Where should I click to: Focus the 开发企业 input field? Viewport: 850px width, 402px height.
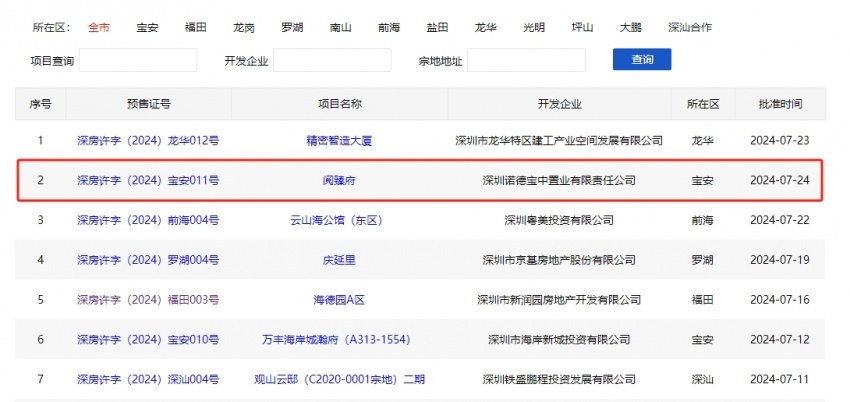(332, 60)
